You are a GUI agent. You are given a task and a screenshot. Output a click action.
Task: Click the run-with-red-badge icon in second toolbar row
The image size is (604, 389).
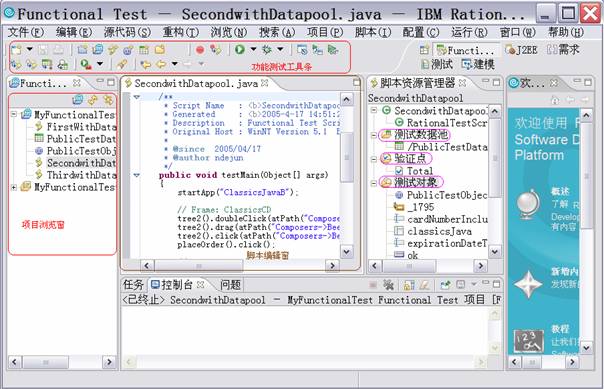[x=86, y=64]
